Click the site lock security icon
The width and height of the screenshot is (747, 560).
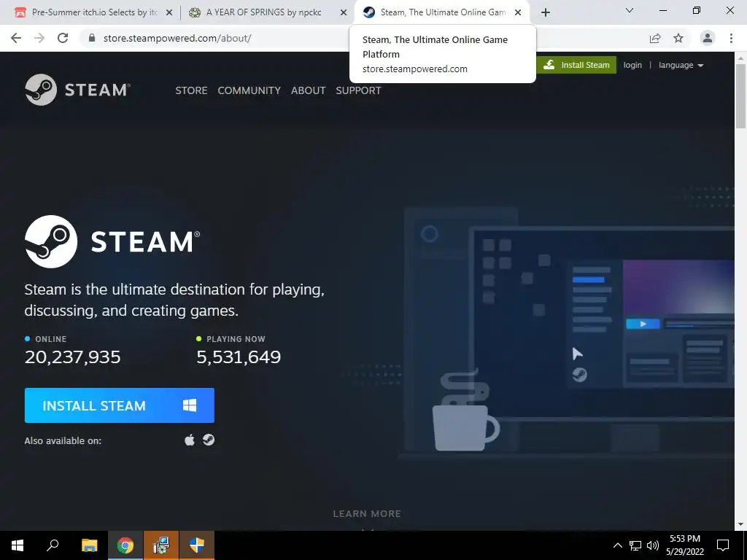pos(92,38)
